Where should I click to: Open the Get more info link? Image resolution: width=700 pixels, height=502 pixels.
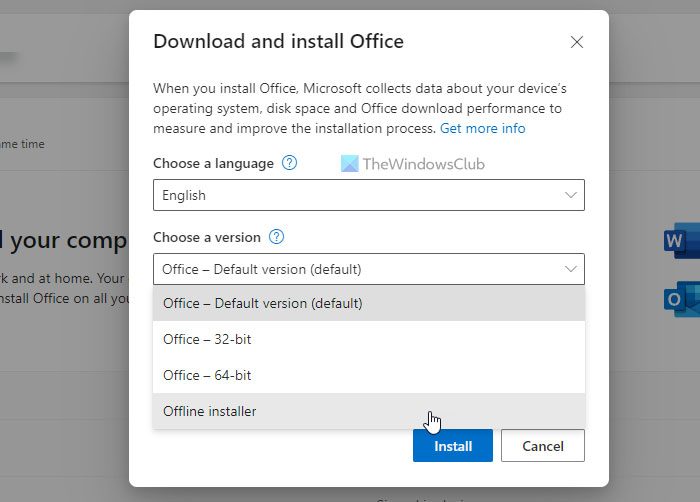point(483,129)
